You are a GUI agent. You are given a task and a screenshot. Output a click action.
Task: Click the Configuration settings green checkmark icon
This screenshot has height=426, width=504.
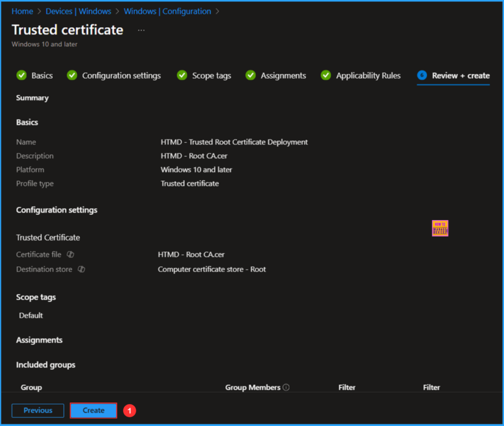pyautogui.click(x=72, y=75)
